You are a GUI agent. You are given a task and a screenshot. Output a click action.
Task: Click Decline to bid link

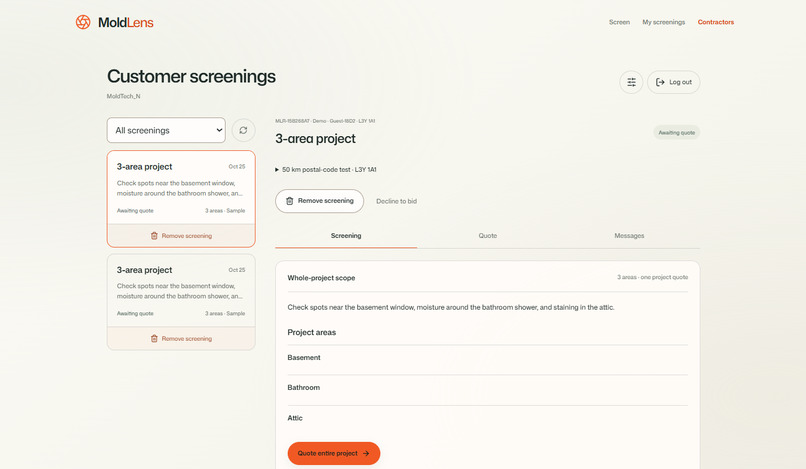tap(396, 202)
